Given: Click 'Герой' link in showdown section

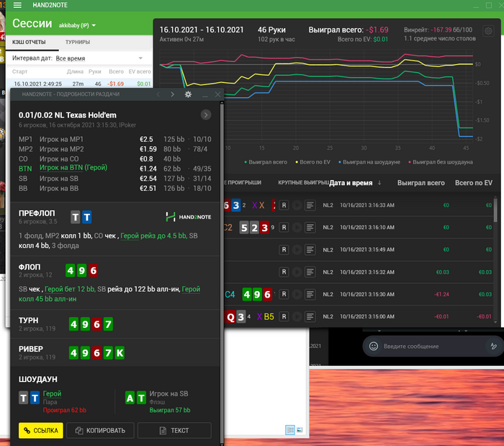Looking at the screenshot, I should tap(52, 393).
